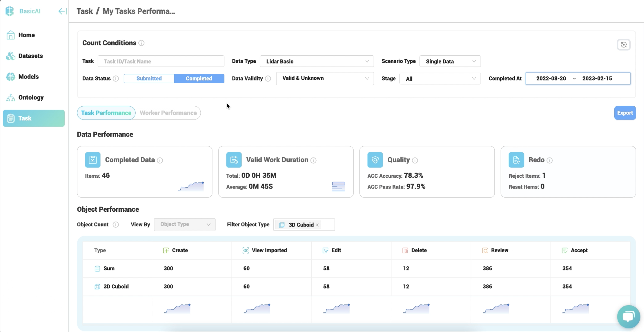Open the View By Object Type dropdown
Screen dimensions: 644x332
(185, 225)
